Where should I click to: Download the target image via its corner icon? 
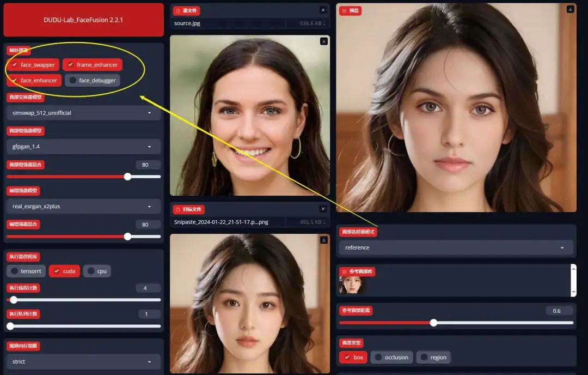click(x=323, y=240)
